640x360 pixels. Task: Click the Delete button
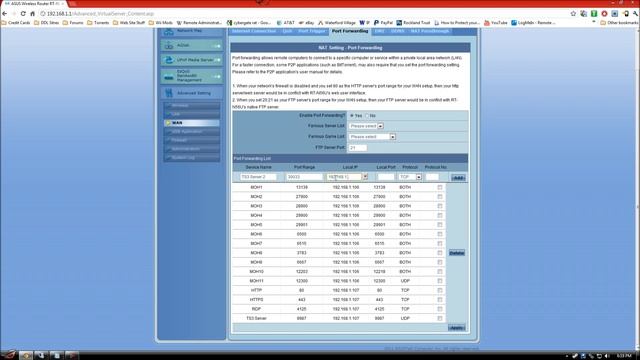click(x=457, y=253)
